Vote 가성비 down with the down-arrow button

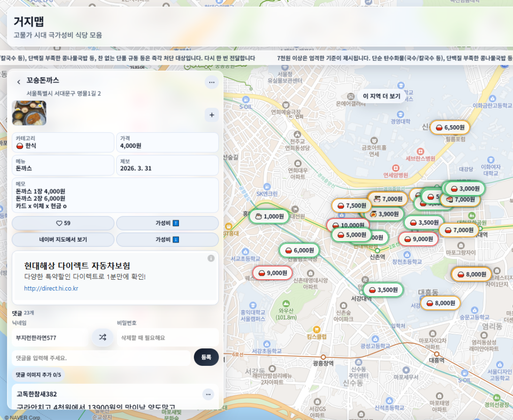[167, 240]
